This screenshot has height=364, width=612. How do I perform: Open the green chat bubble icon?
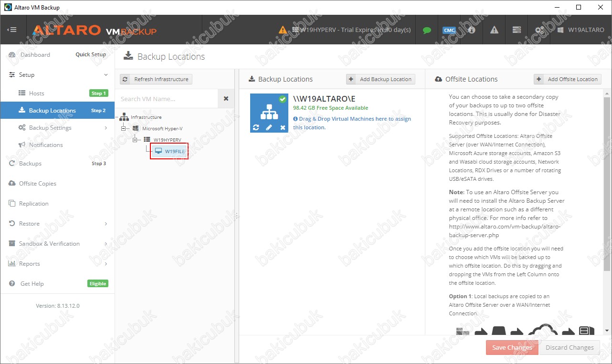tap(427, 30)
